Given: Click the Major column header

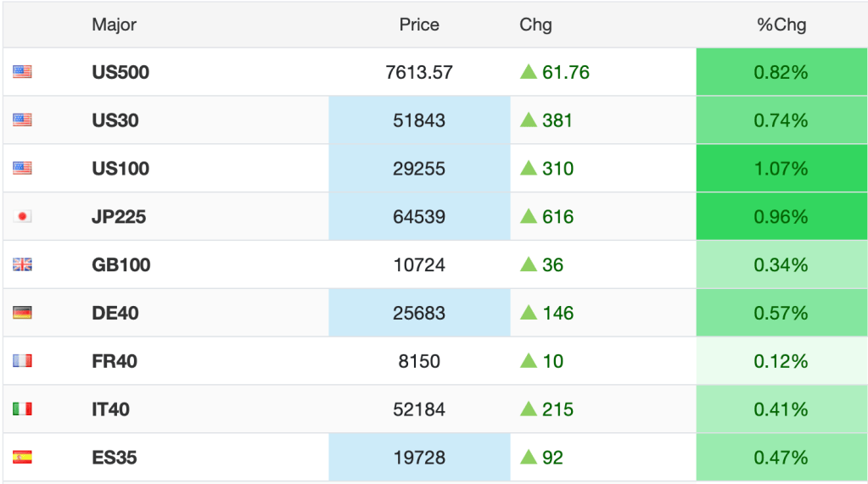Looking at the screenshot, I should tap(114, 25).
